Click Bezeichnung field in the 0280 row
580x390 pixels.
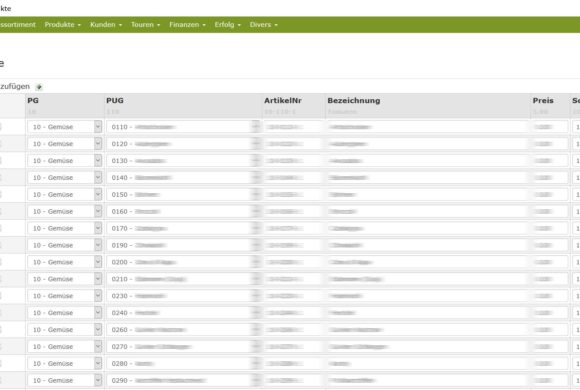coord(428,364)
